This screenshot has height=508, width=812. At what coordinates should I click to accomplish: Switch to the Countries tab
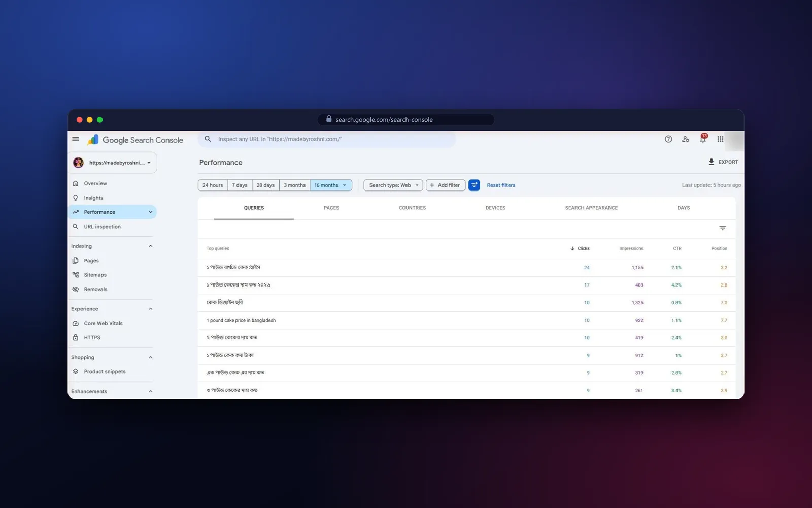(x=412, y=208)
